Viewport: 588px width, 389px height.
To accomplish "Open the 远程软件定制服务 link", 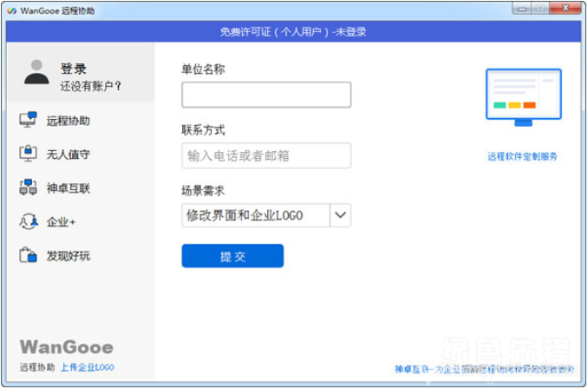I will [522, 156].
